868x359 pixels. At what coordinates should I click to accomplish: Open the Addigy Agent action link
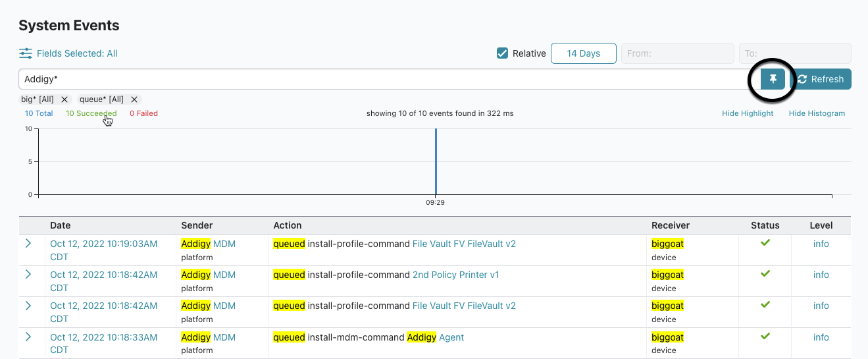[436, 337]
